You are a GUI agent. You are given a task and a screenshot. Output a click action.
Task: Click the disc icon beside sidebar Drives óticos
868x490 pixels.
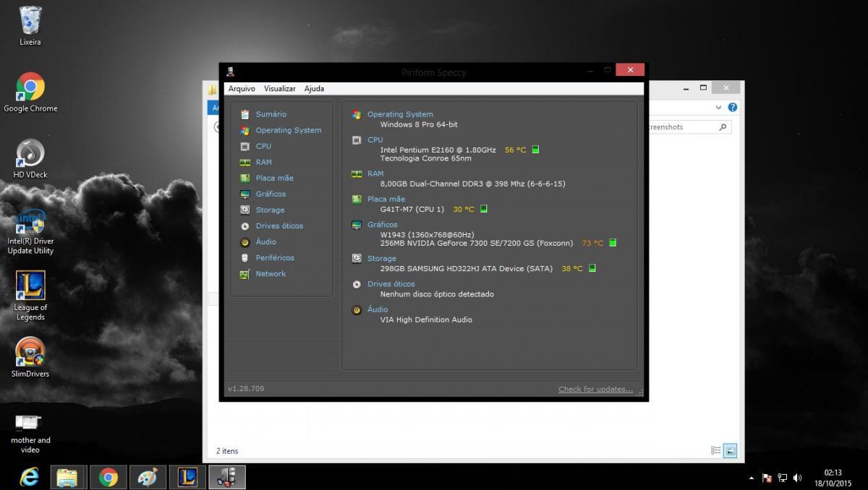(244, 225)
